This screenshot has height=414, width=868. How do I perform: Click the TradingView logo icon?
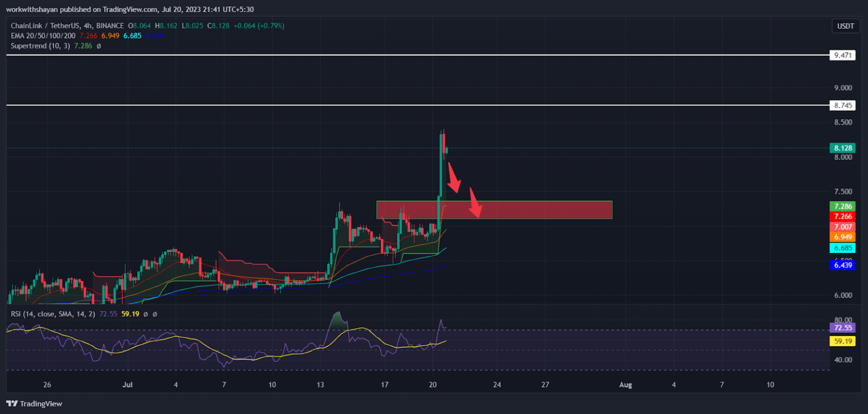(x=12, y=403)
